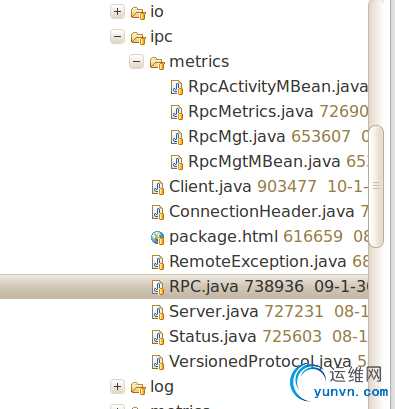Expand the log folder node
This screenshot has width=395, height=409.
[117, 387]
